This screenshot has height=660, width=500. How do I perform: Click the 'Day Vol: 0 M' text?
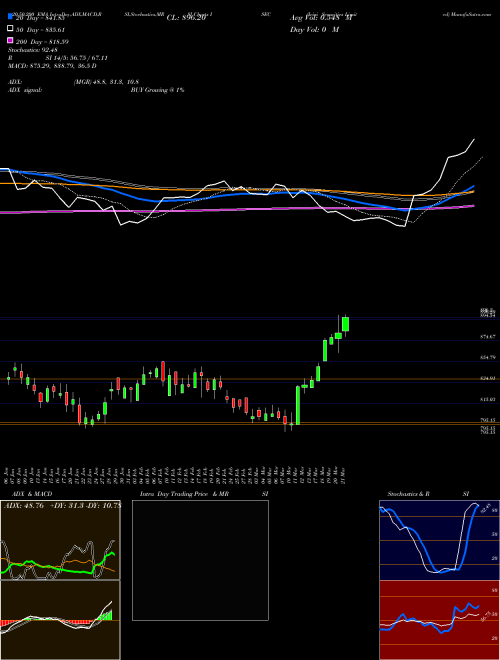pos(314,30)
